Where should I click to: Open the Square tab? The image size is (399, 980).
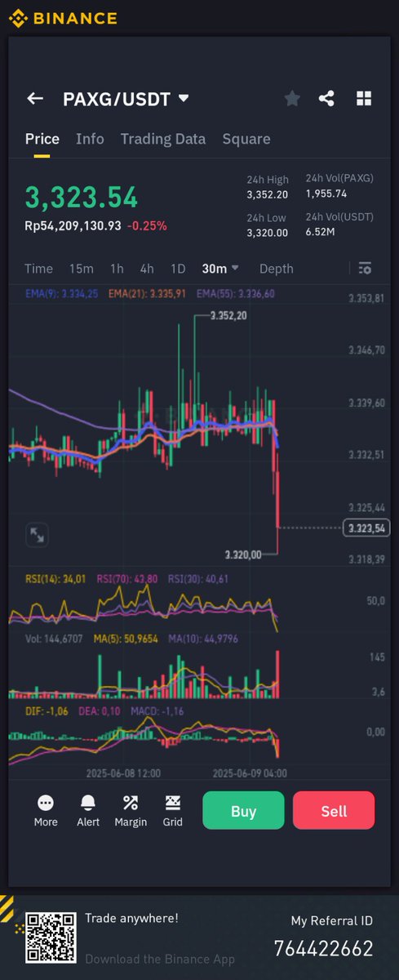pos(246,139)
